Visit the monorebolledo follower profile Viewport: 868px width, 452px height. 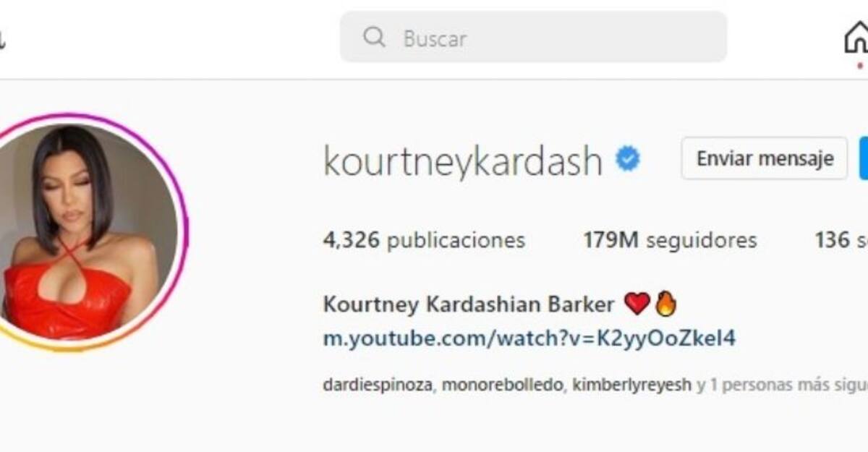click(502, 385)
